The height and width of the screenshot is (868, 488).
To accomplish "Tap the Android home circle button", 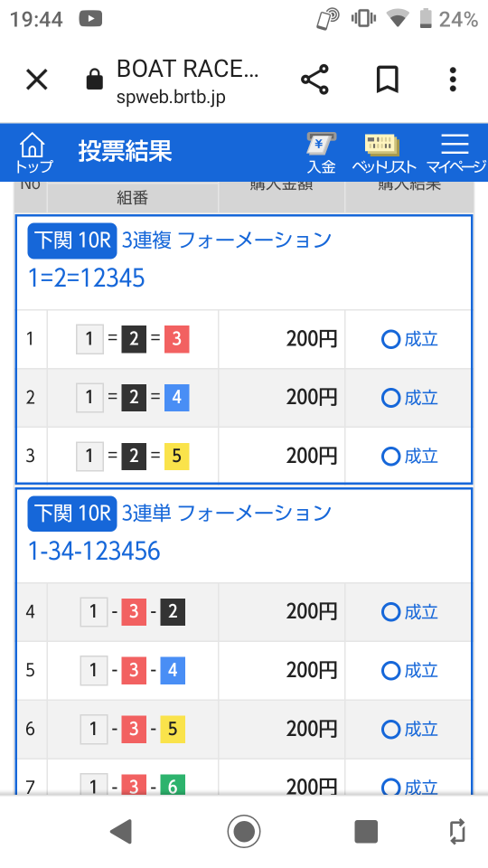I will pyautogui.click(x=244, y=832).
